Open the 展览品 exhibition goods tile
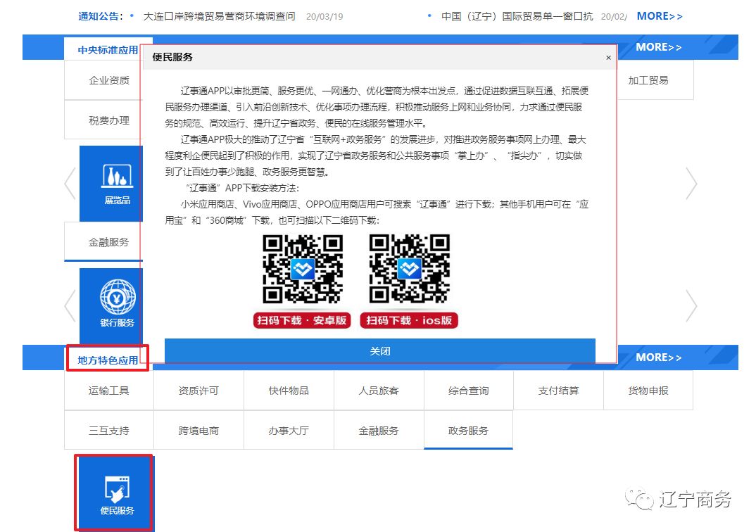Image resolution: width=756 pixels, height=532 pixels. pos(111,184)
